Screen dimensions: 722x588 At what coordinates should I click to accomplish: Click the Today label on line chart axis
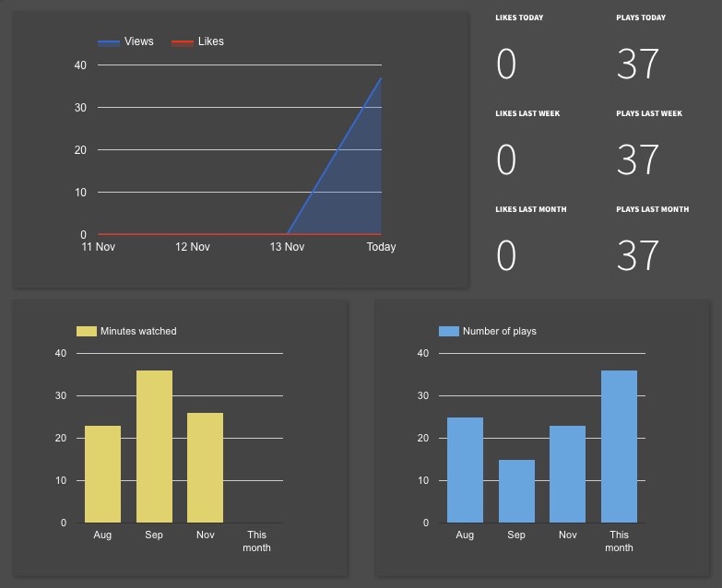point(381,247)
